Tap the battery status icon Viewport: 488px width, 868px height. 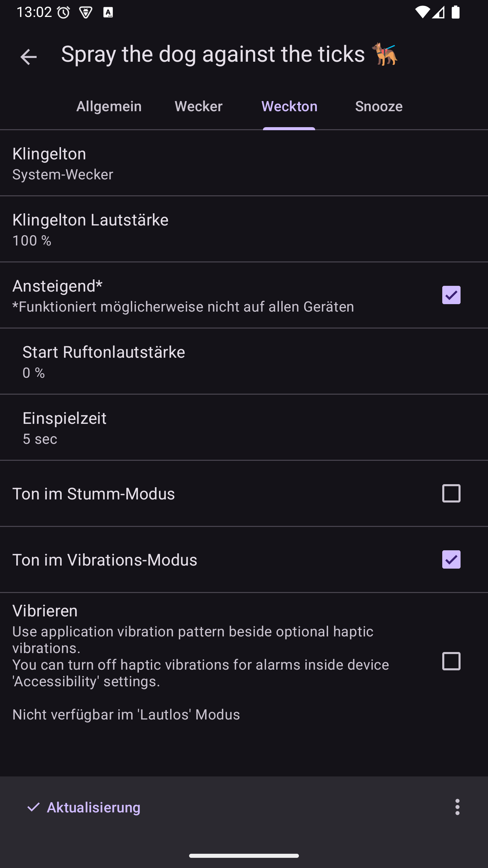pos(456,13)
